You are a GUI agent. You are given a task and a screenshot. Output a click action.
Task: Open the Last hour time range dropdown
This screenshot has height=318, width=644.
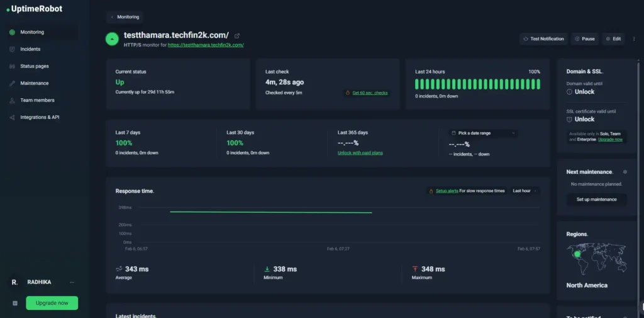point(525,191)
